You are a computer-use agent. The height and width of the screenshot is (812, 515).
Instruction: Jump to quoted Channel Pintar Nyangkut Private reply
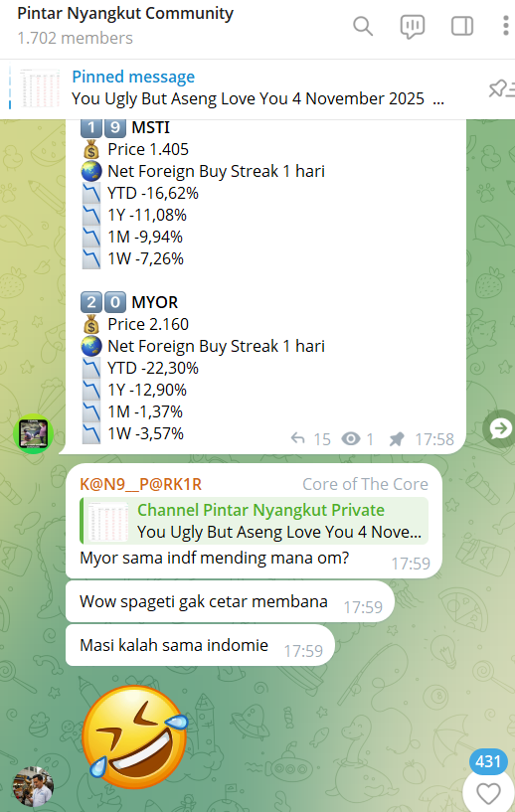[x=254, y=521]
